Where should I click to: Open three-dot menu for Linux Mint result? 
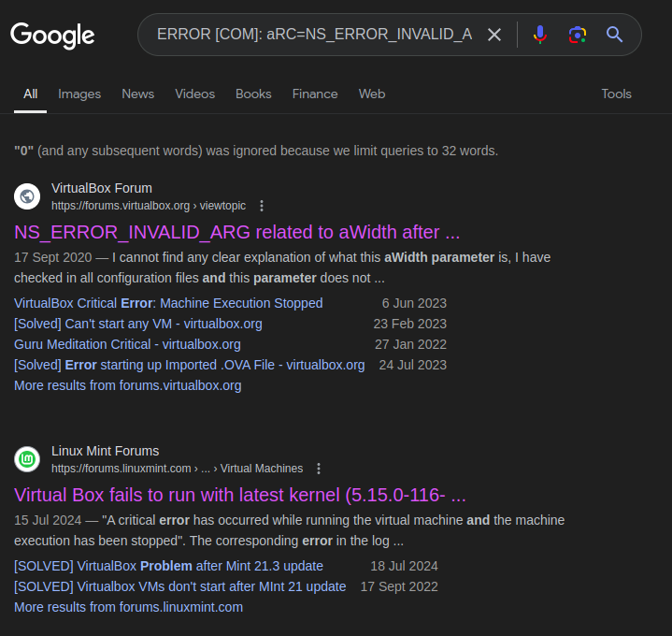[319, 469]
